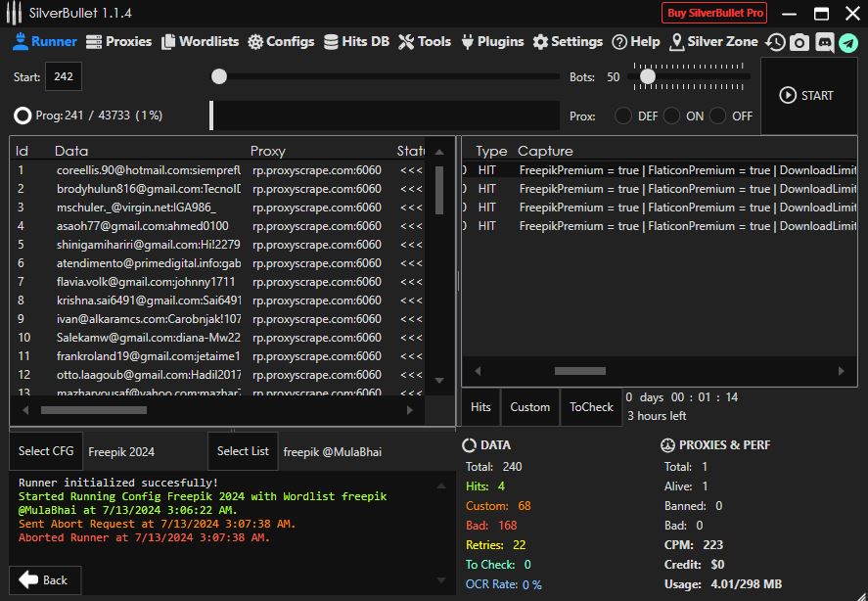
Task: Click the Select CFG button
Action: [46, 451]
